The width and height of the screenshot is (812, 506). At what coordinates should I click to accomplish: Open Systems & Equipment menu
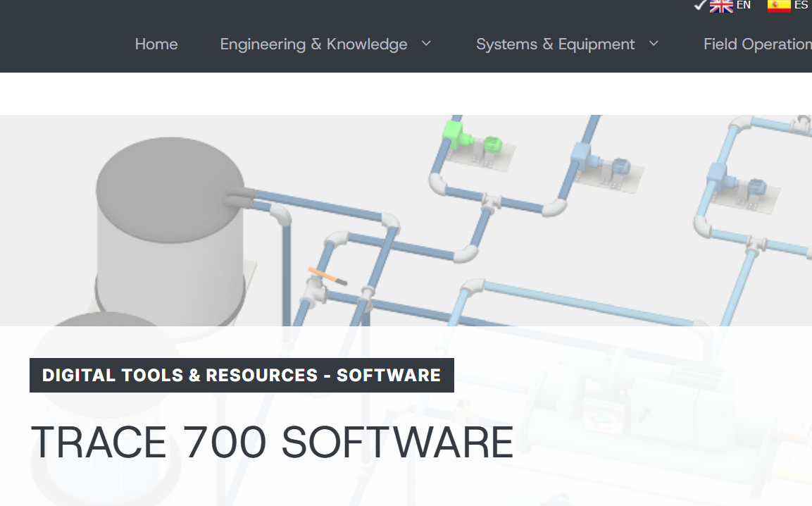pos(555,44)
